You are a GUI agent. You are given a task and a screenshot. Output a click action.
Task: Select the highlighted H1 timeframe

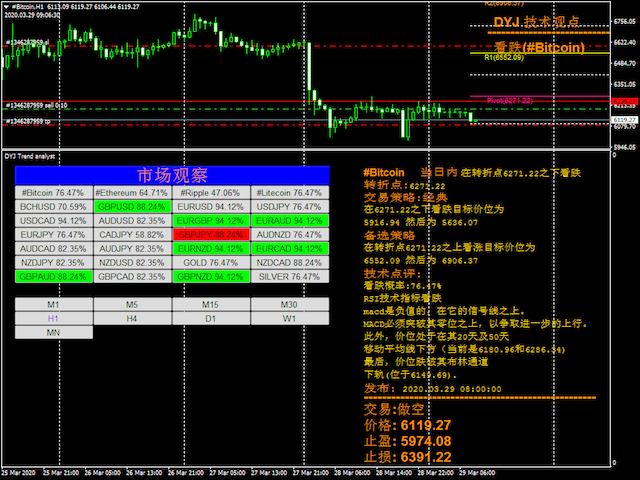[54, 318]
